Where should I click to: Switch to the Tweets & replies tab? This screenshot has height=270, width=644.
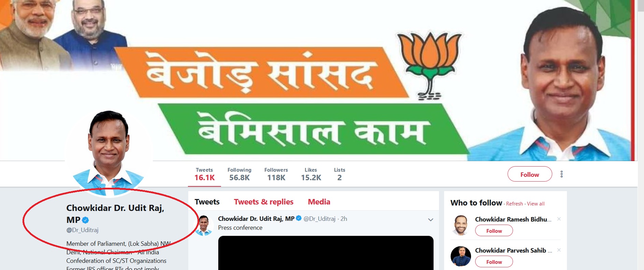264,202
